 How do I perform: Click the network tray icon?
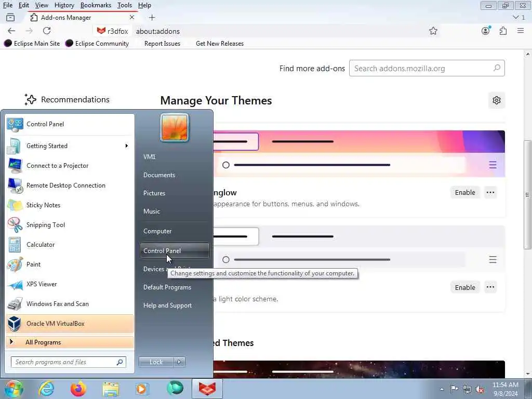(467, 389)
